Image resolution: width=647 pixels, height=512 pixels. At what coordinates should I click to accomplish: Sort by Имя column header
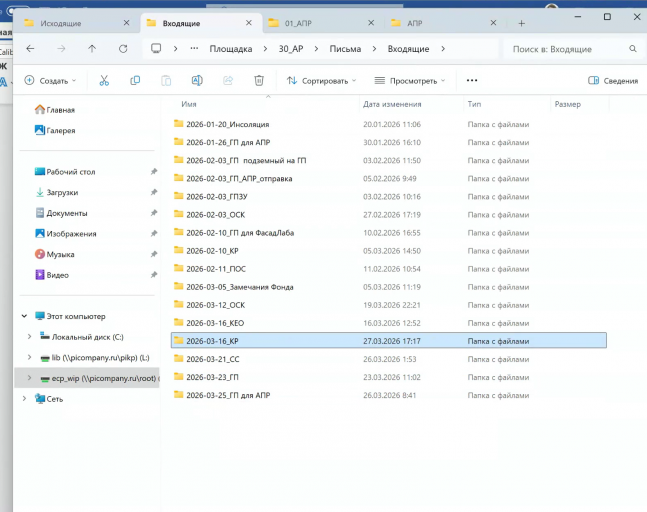click(189, 104)
